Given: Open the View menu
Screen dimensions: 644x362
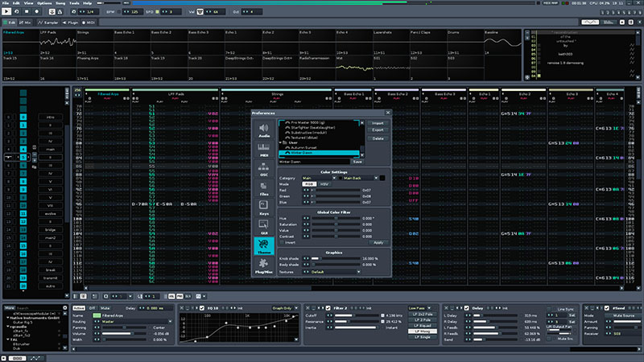Looking at the screenshot, I should (28, 3).
